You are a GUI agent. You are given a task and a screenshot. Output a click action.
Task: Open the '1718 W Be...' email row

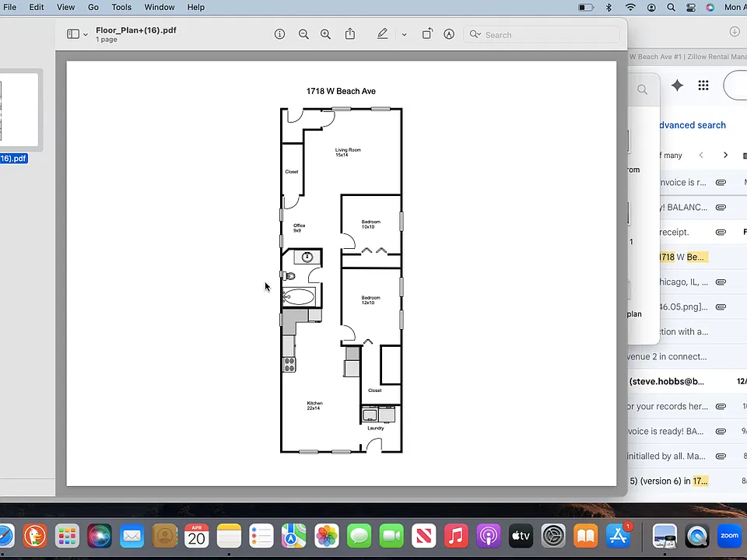[703, 257]
